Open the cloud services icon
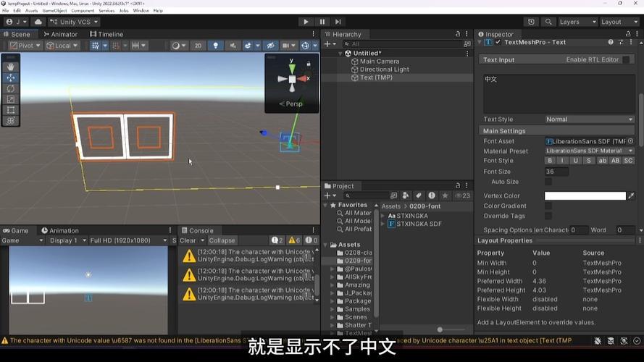 coord(38,22)
